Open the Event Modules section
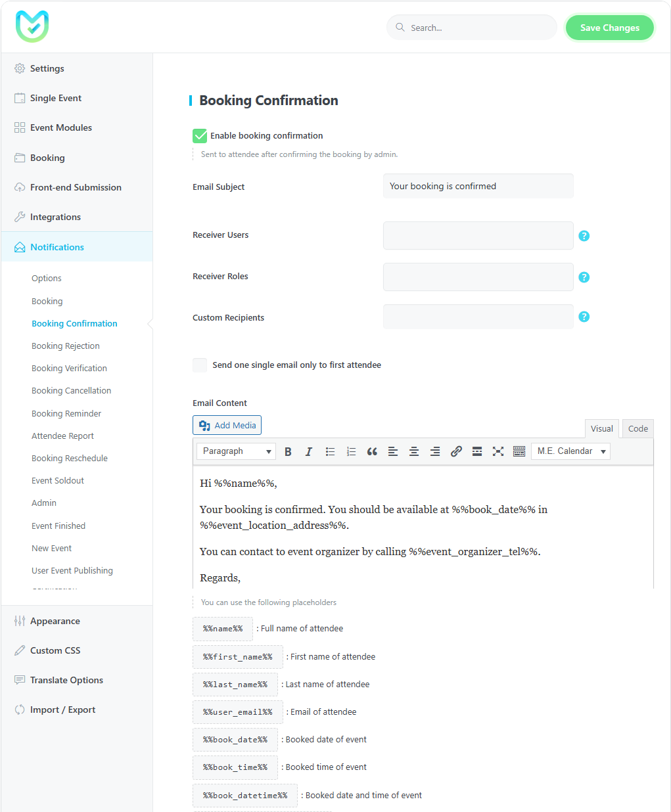The width and height of the screenshot is (671, 812). [x=60, y=127]
